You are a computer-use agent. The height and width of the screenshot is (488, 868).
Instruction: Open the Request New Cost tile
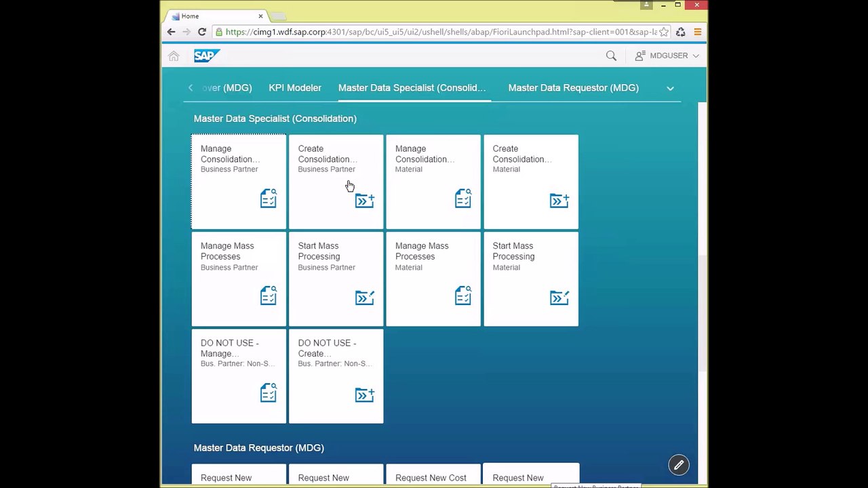pos(433,475)
